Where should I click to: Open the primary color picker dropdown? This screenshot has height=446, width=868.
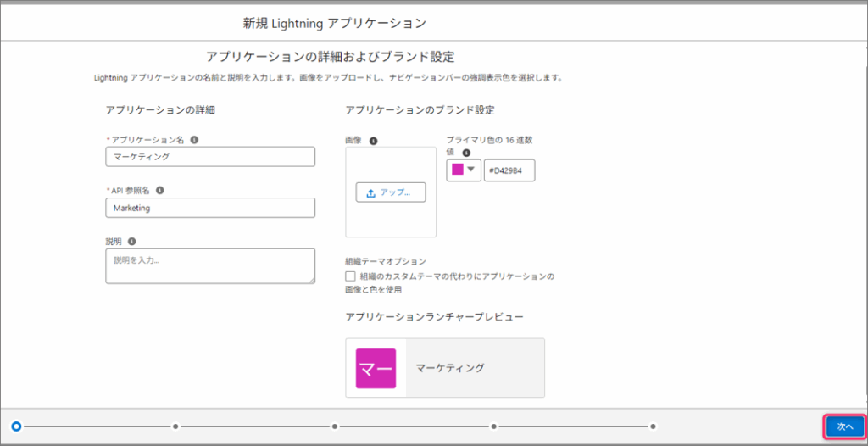pos(464,170)
